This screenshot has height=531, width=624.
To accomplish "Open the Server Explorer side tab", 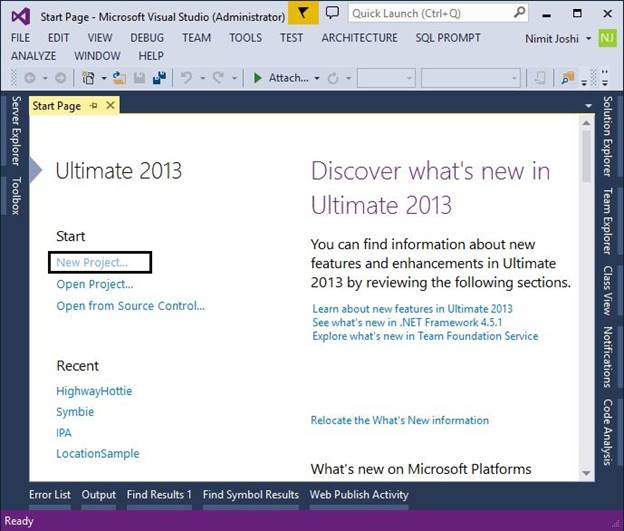I will click(15, 131).
